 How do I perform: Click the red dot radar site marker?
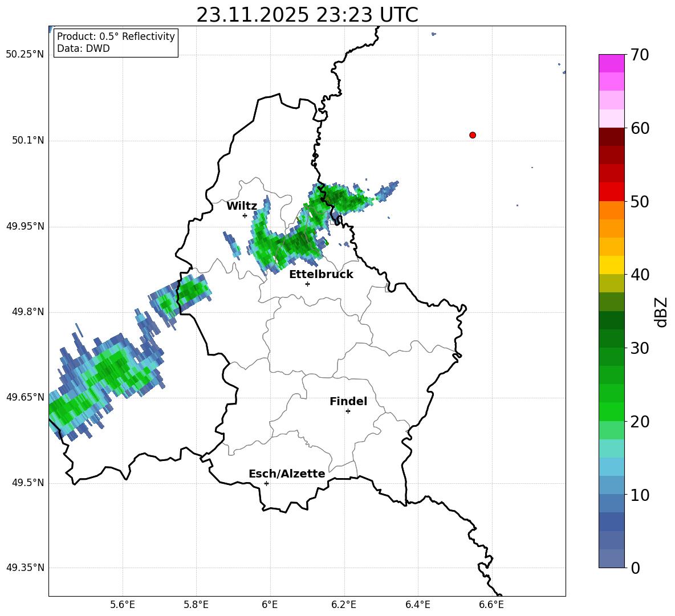pyautogui.click(x=472, y=135)
